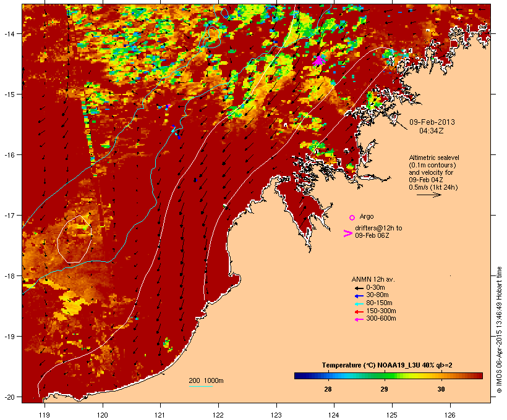Click the latitude axis label '-17'

tap(9, 215)
